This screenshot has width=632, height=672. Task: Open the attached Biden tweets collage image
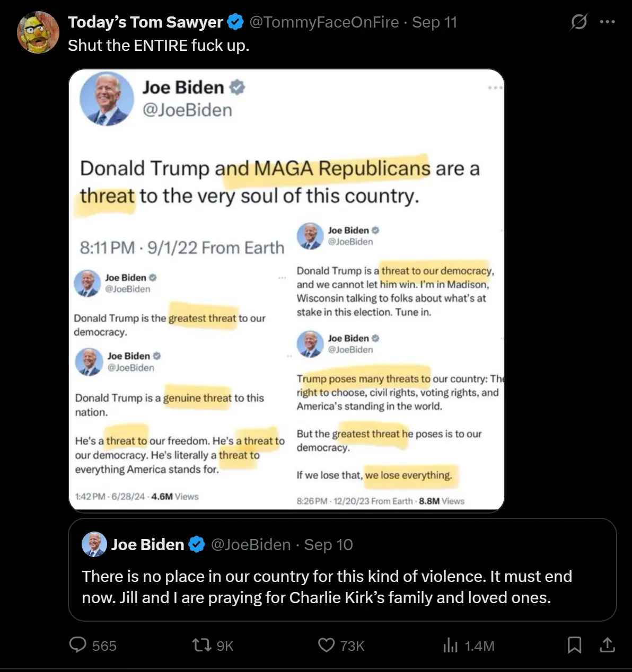pos(286,290)
